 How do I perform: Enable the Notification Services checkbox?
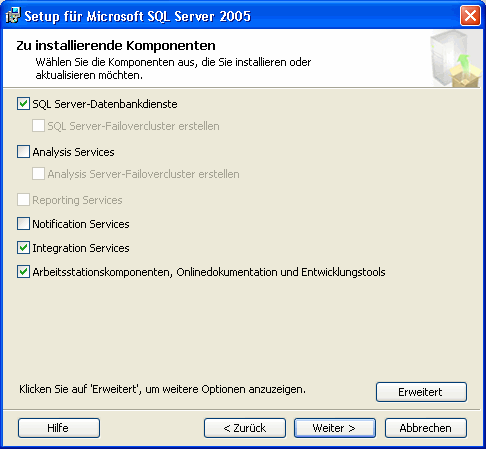[x=23, y=224]
